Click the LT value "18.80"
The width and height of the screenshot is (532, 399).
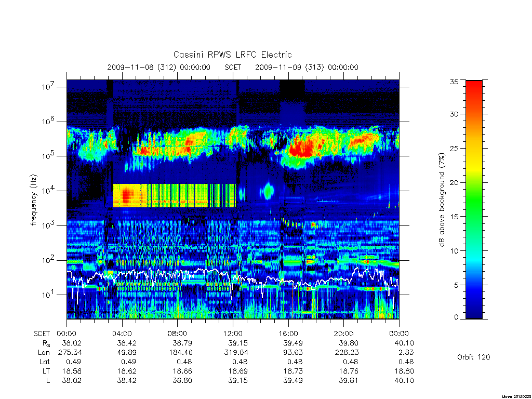404,371
